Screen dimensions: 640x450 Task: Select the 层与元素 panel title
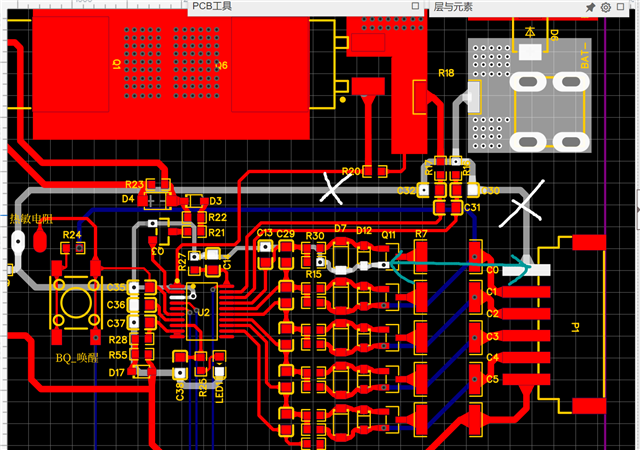coord(453,7)
